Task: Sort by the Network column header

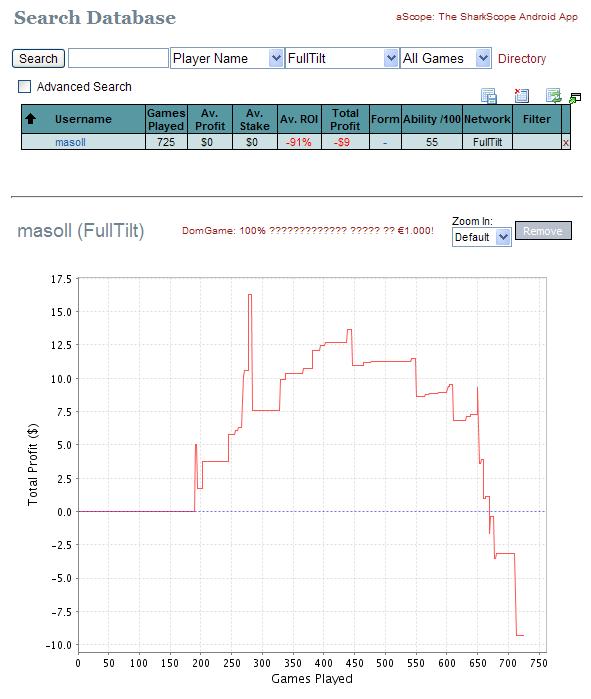Action: coord(487,119)
